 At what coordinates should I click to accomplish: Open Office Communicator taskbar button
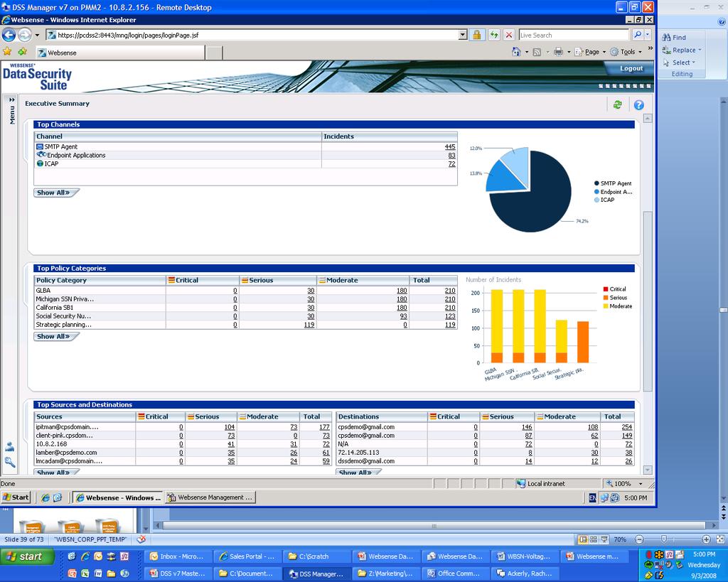[457, 573]
